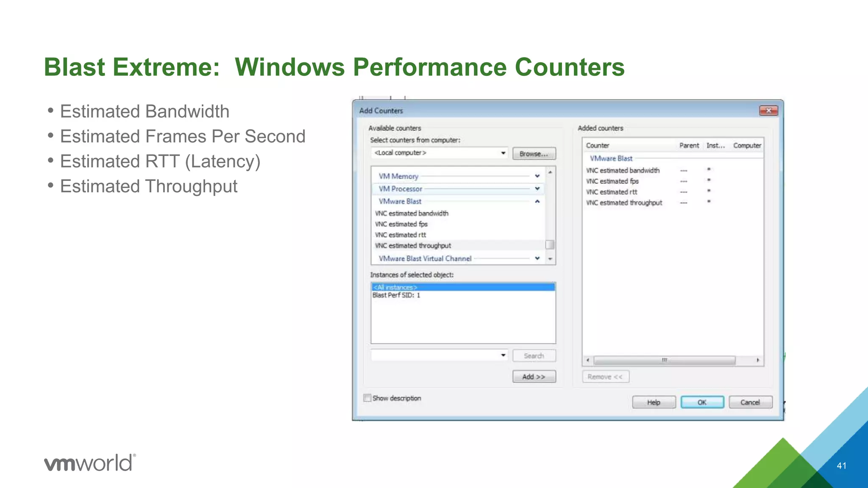Open the Local computer dropdown
The width and height of the screenshot is (868, 488).
pos(503,153)
